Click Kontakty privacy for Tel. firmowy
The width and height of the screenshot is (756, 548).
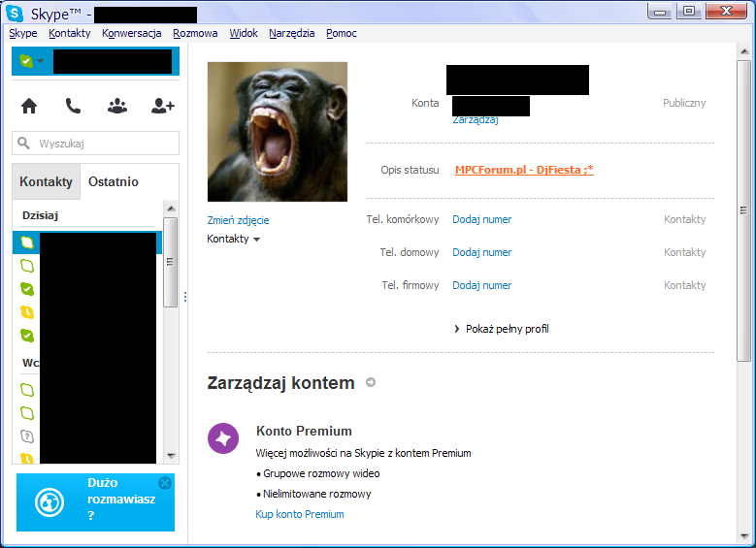coord(684,285)
